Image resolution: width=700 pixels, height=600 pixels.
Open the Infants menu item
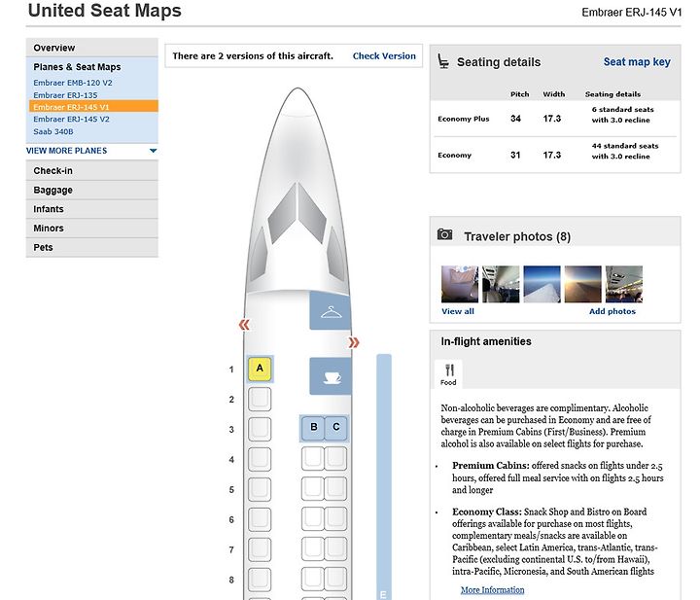pos(92,209)
